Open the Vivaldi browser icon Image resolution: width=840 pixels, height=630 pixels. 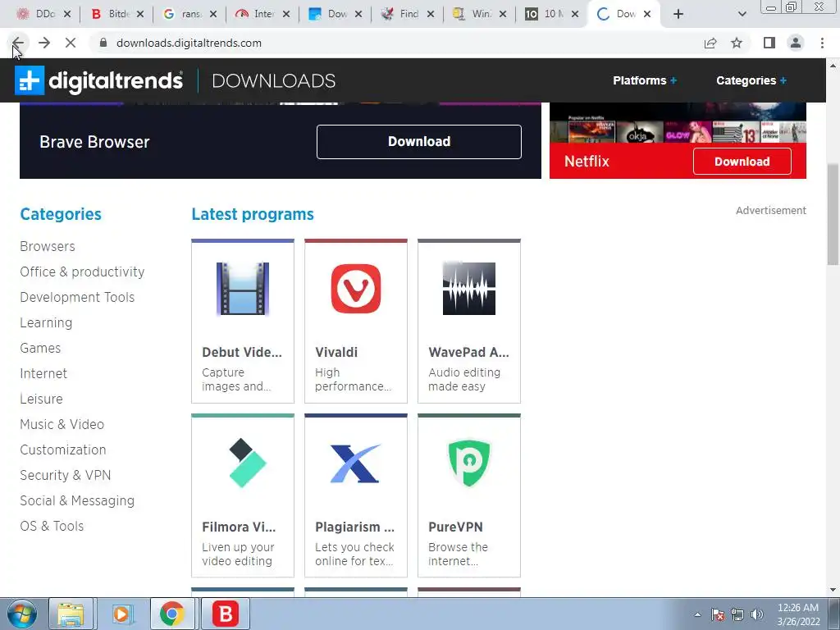[356, 289]
